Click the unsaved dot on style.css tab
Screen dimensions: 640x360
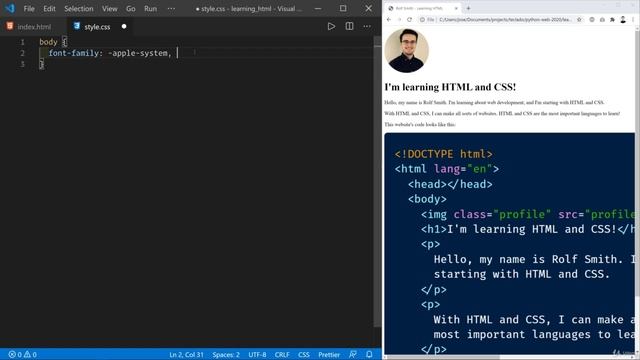(124, 27)
